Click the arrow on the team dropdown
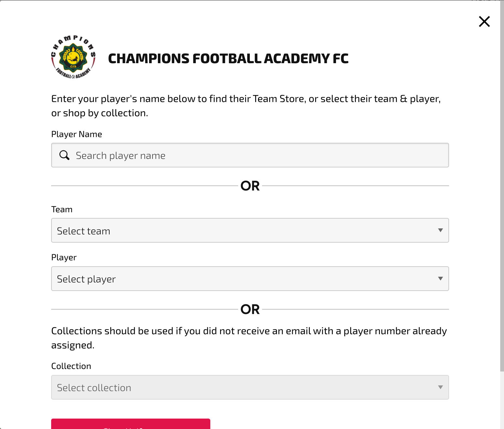Viewport: 504px width, 429px height. pos(440,230)
